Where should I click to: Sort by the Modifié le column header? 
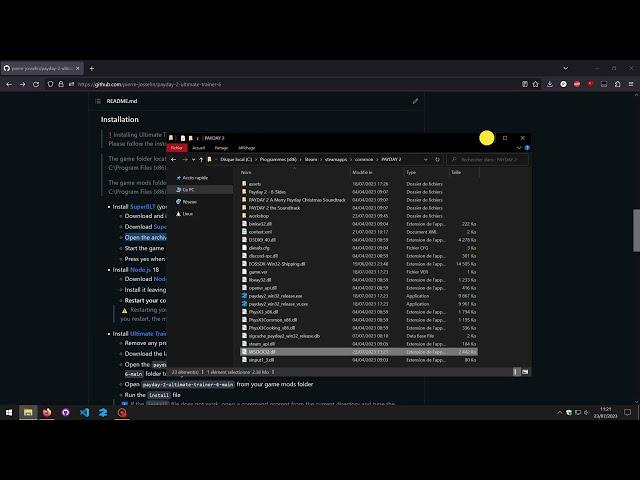[x=362, y=172]
